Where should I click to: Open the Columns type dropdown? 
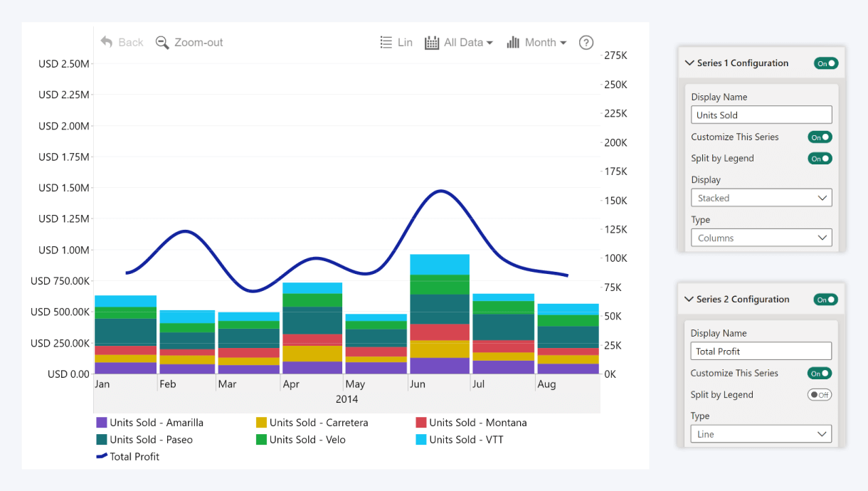click(761, 238)
